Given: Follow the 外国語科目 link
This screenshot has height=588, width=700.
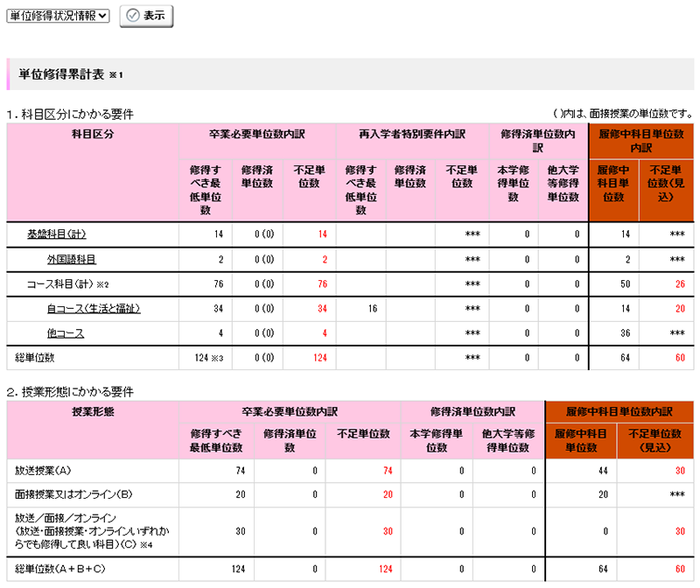Looking at the screenshot, I should pyautogui.click(x=72, y=259).
